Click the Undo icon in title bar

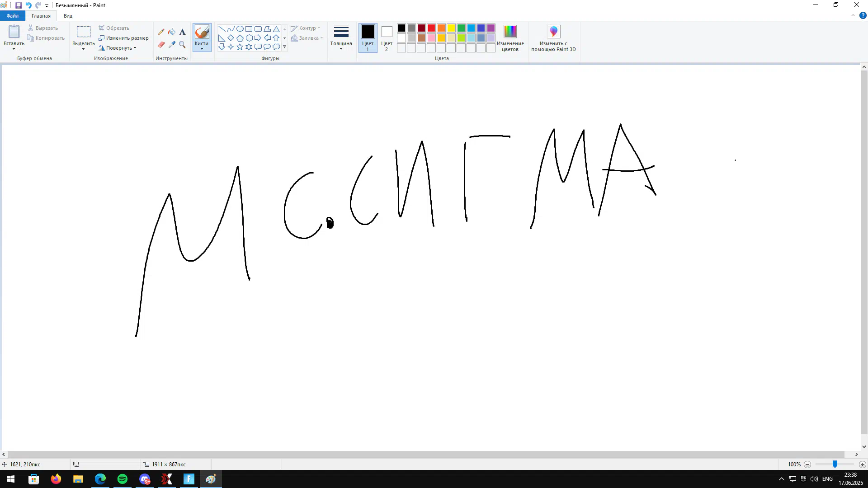click(x=28, y=5)
